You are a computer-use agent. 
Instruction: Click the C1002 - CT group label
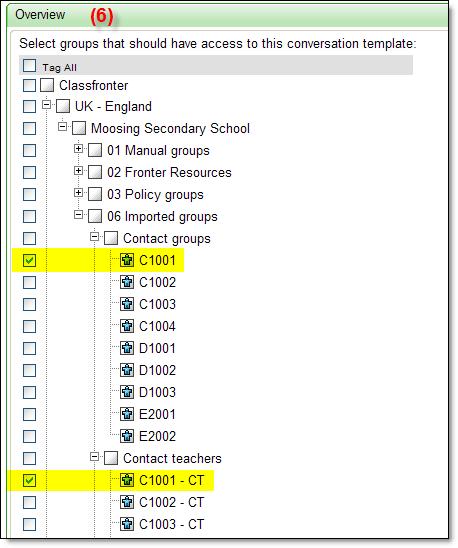(x=172, y=502)
